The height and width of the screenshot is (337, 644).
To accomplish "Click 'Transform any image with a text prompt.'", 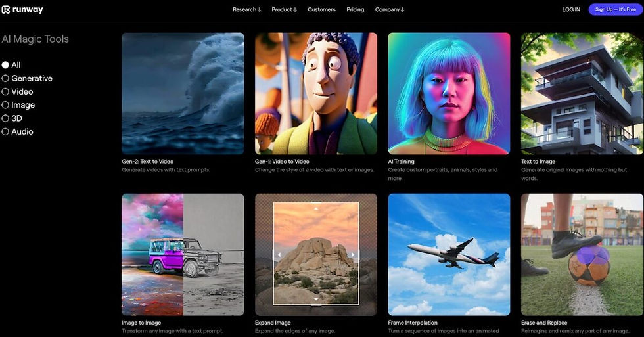I will point(172,331).
